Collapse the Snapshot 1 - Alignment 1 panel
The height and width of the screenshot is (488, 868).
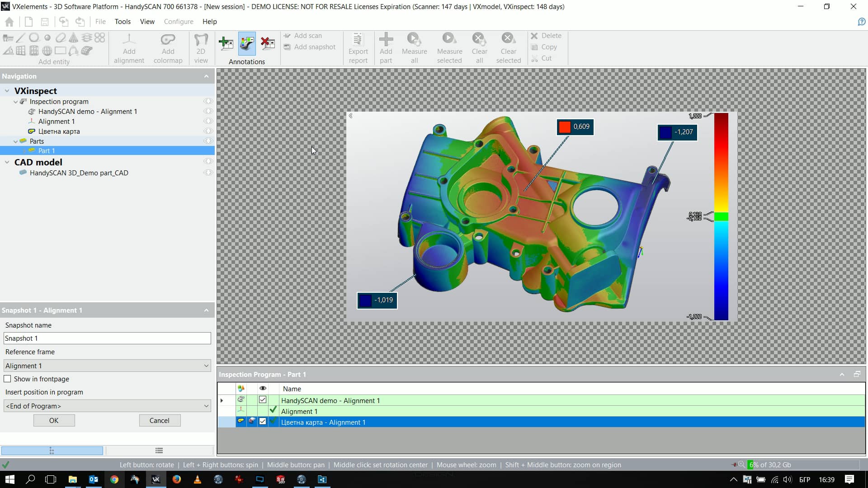click(207, 310)
